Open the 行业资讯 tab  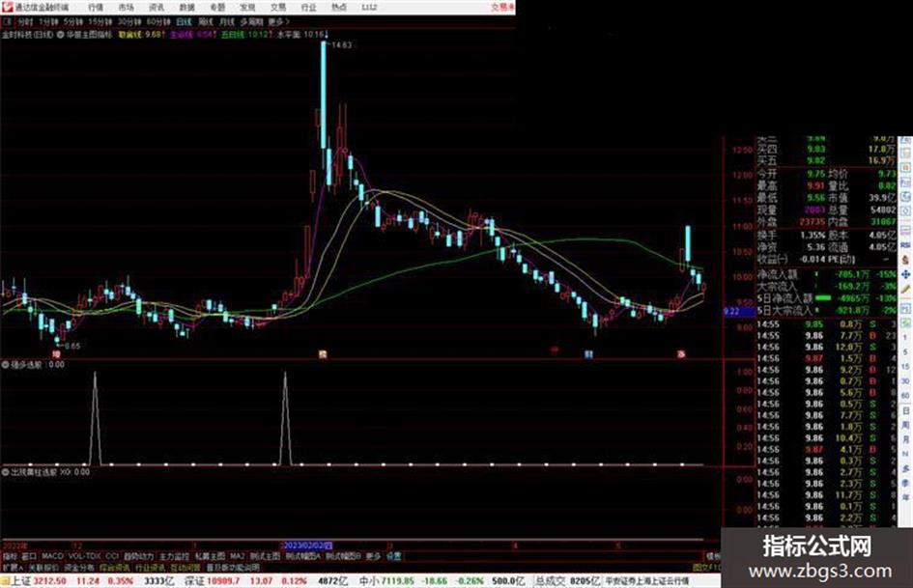pos(150,568)
